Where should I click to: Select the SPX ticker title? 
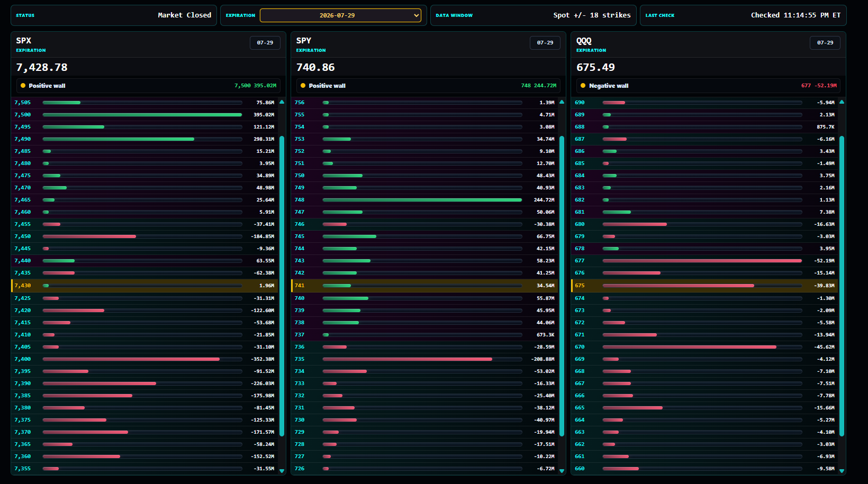click(x=24, y=41)
